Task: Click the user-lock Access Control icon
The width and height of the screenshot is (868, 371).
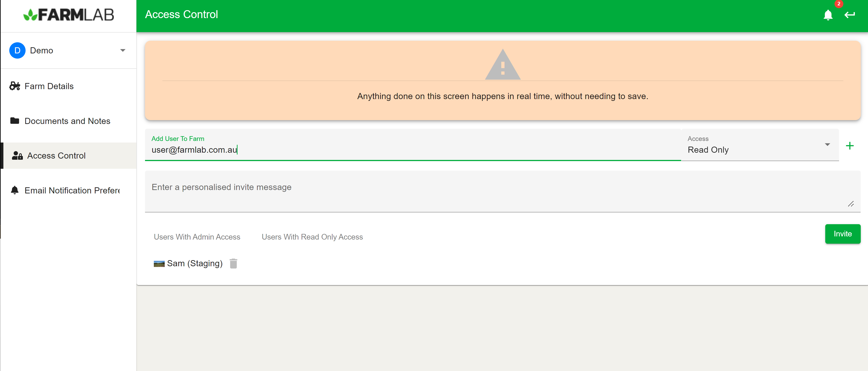Action: point(17,156)
